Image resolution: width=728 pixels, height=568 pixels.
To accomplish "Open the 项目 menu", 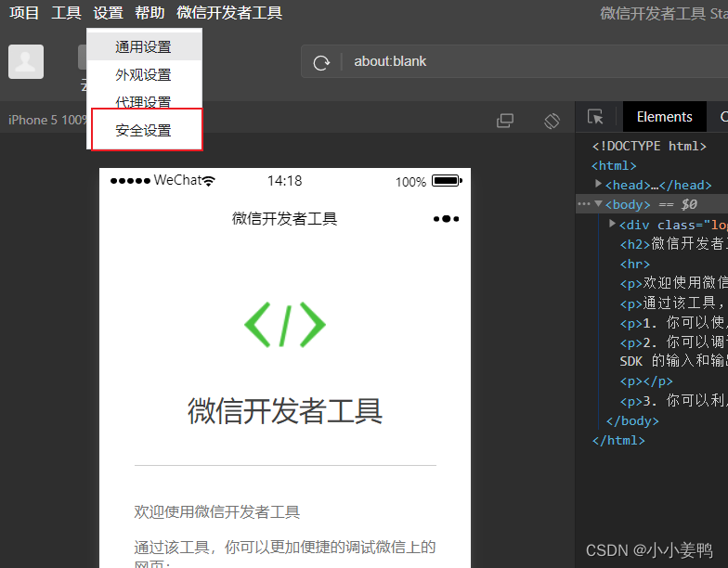I will [24, 13].
